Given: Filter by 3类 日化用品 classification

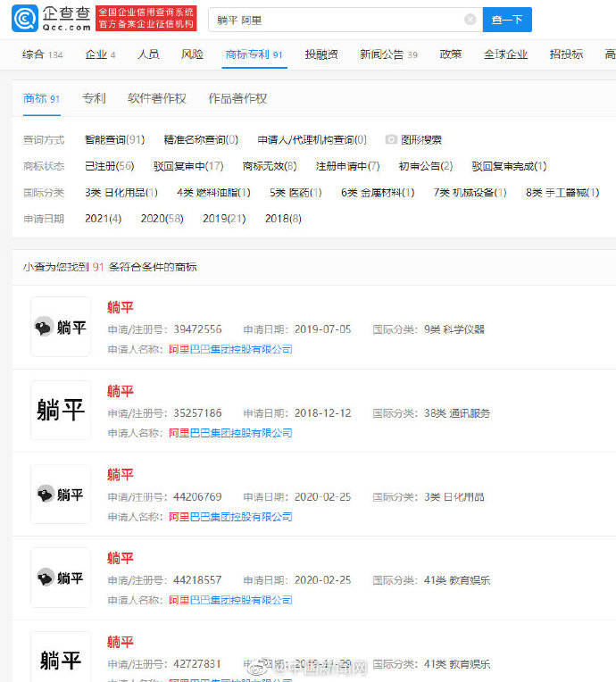Looking at the screenshot, I should (x=121, y=192).
